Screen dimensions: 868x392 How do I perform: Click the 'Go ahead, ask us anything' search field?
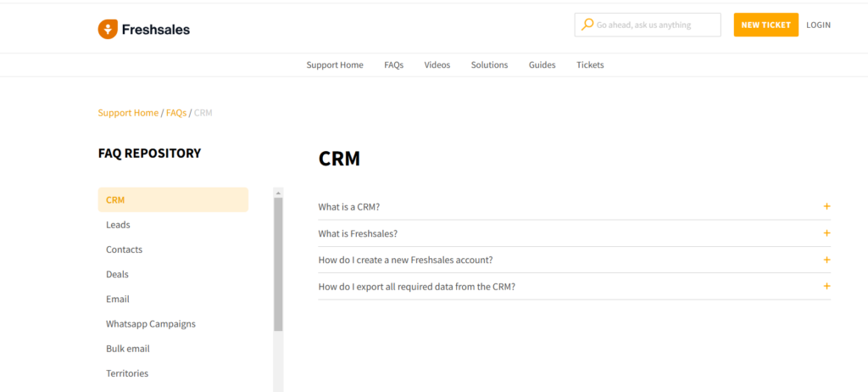(653, 25)
